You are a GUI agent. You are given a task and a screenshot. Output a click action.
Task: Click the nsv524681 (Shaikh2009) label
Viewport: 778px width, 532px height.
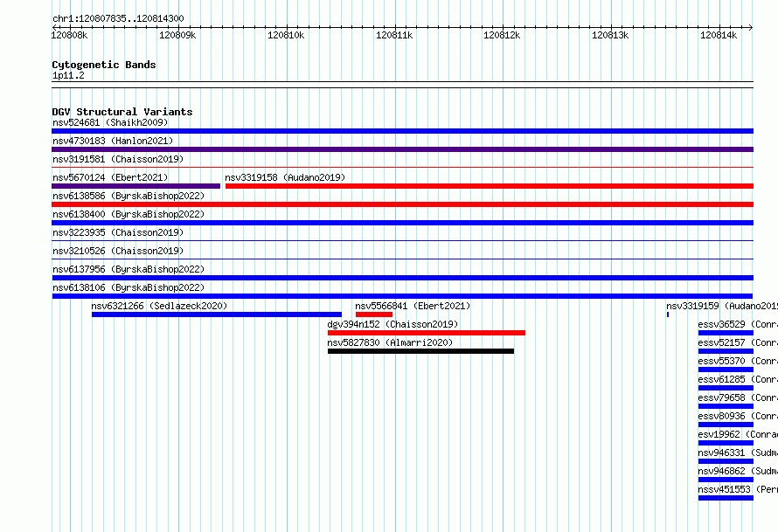(110, 122)
